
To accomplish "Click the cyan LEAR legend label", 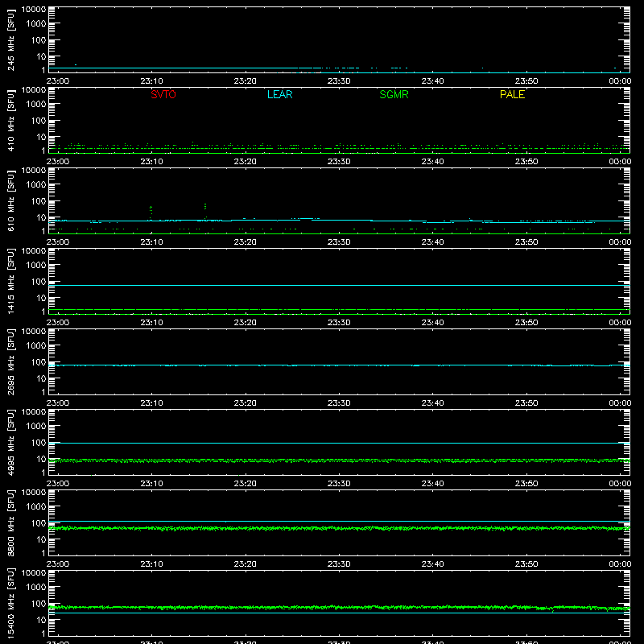I will coord(279,94).
